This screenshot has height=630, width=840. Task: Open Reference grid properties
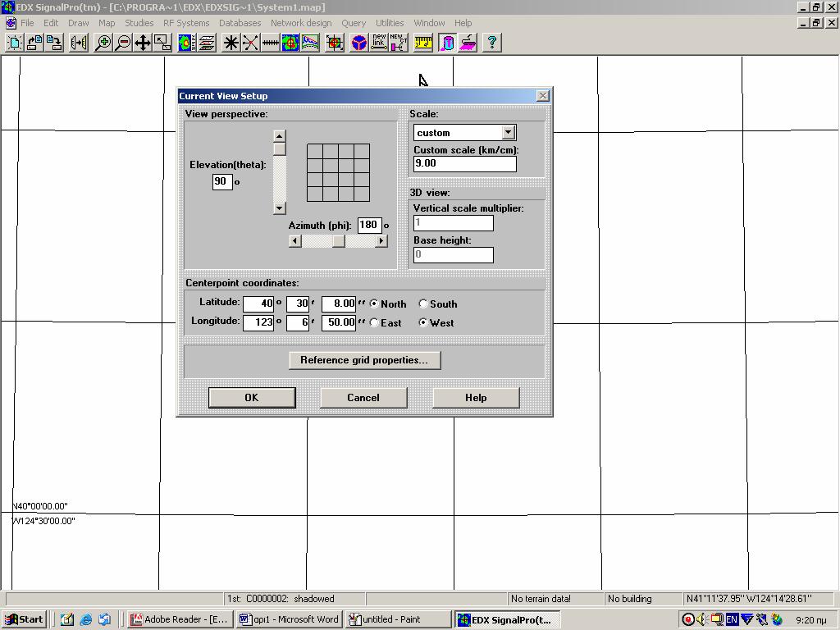tap(364, 360)
